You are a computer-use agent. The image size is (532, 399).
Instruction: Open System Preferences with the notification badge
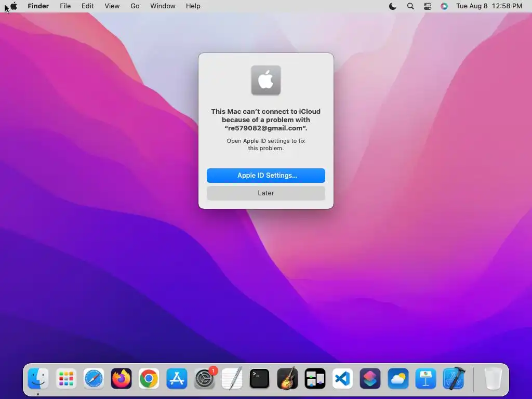[x=205, y=378]
